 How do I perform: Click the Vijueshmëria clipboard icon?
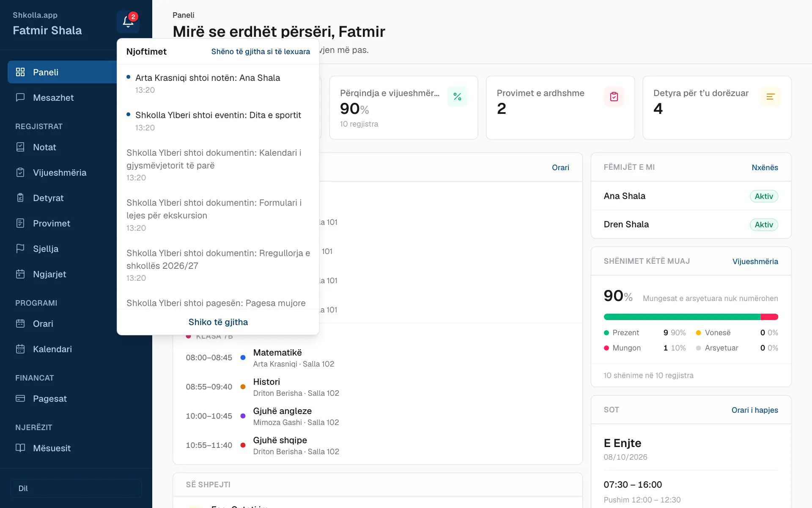click(x=20, y=172)
